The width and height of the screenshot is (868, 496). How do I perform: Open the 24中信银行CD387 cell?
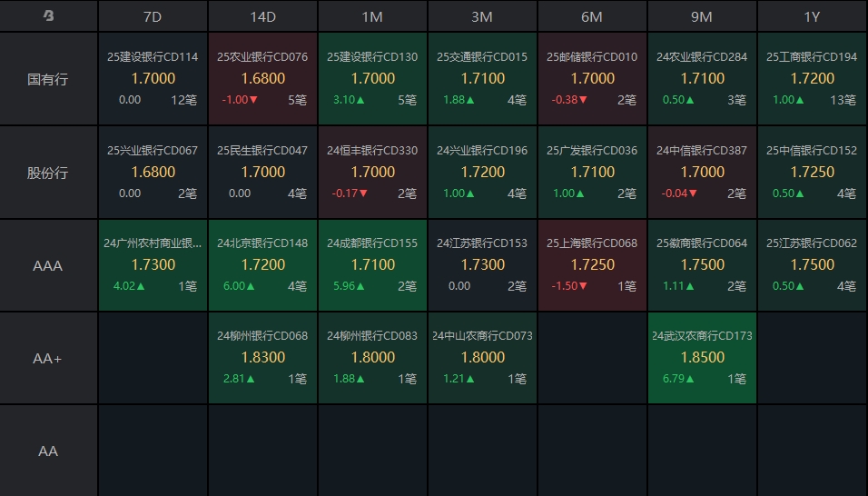[702, 173]
